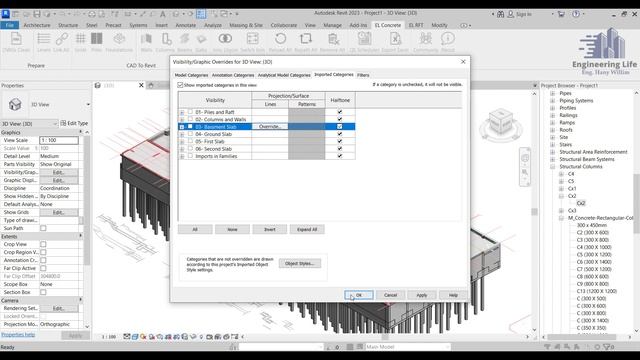640x360 pixels.
Task: Click OK in Visibility/Graphic Overrides dialog
Action: [358, 295]
